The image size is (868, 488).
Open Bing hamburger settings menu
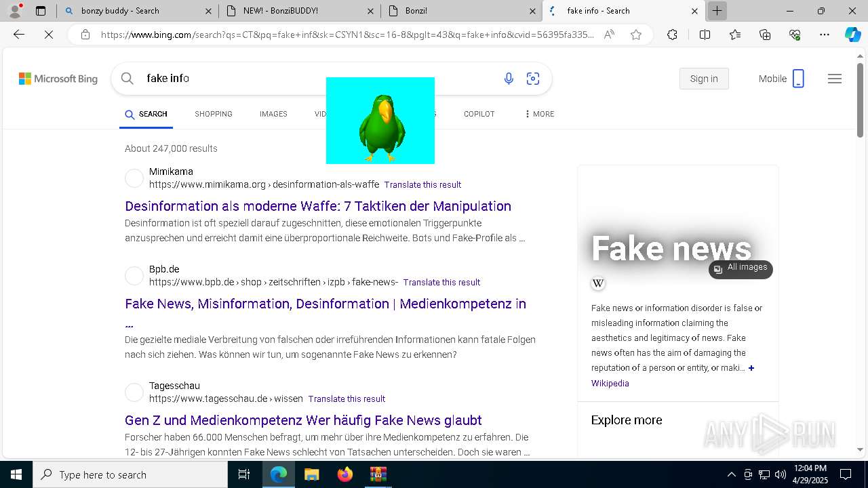pyautogui.click(x=835, y=79)
